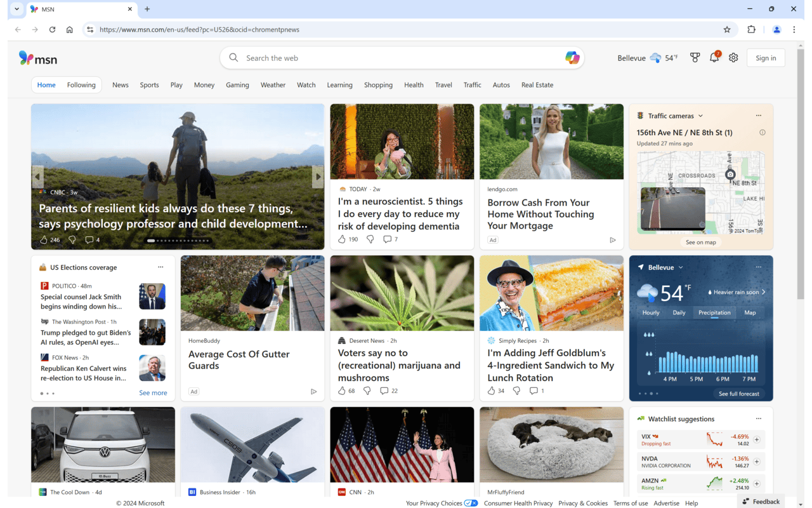Open the Bellevue location dropdown
812x508 pixels.
point(681,267)
